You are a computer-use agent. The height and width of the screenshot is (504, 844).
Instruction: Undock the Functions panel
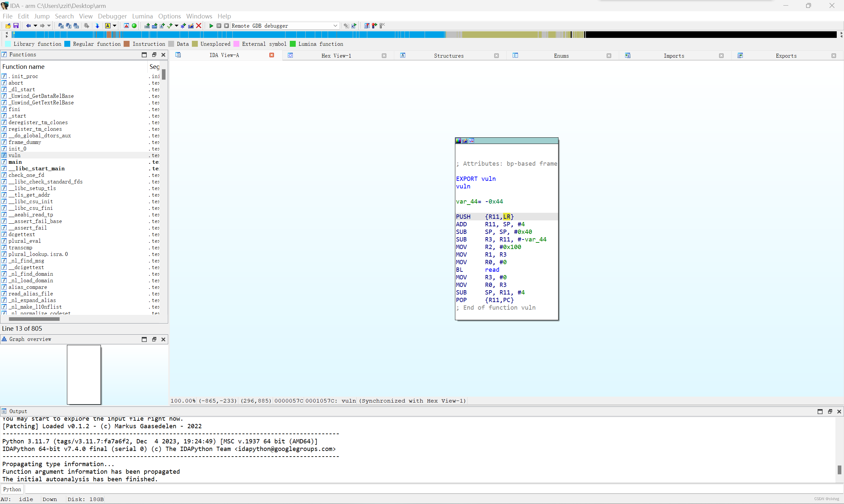point(154,54)
